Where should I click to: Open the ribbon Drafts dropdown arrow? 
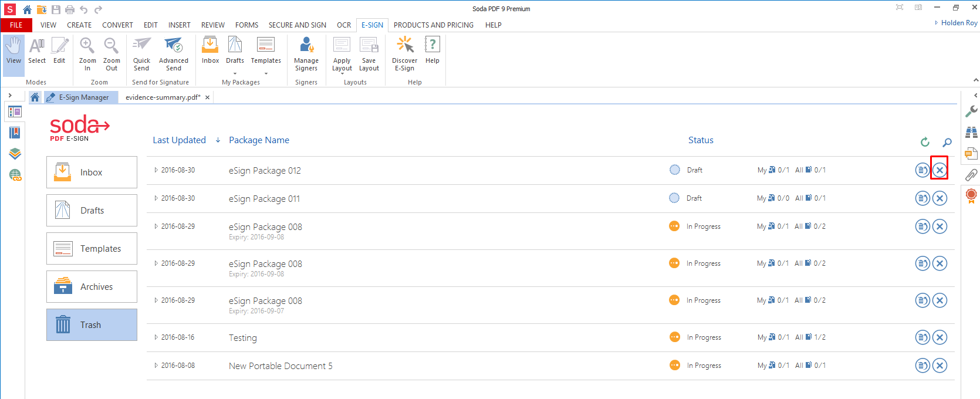pos(235,74)
